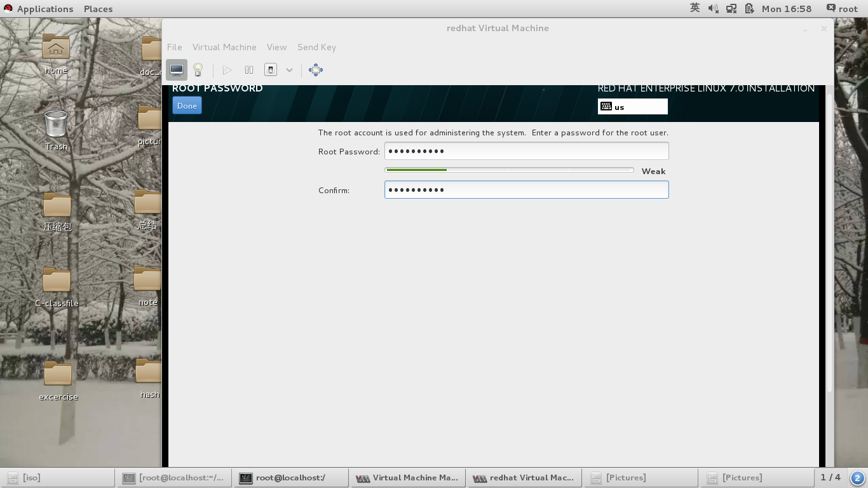The width and height of the screenshot is (868, 488).
Task: Open the notification count badge 2
Action: click(x=857, y=478)
